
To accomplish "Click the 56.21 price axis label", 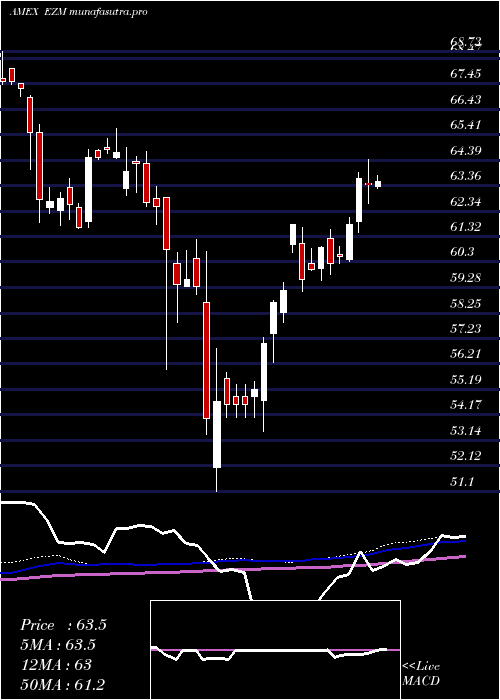I will [x=466, y=354].
